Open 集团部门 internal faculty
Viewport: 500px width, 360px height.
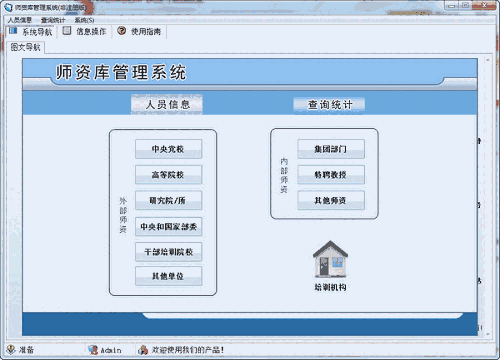pyautogui.click(x=331, y=149)
